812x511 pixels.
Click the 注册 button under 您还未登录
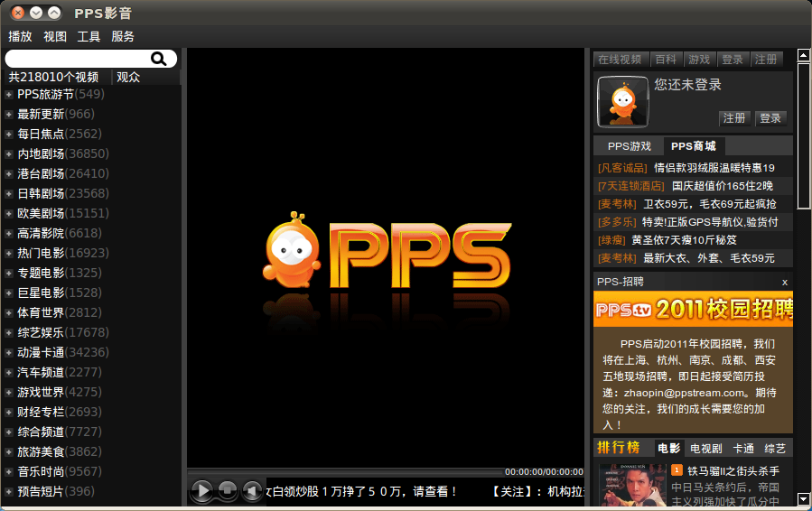[734, 118]
